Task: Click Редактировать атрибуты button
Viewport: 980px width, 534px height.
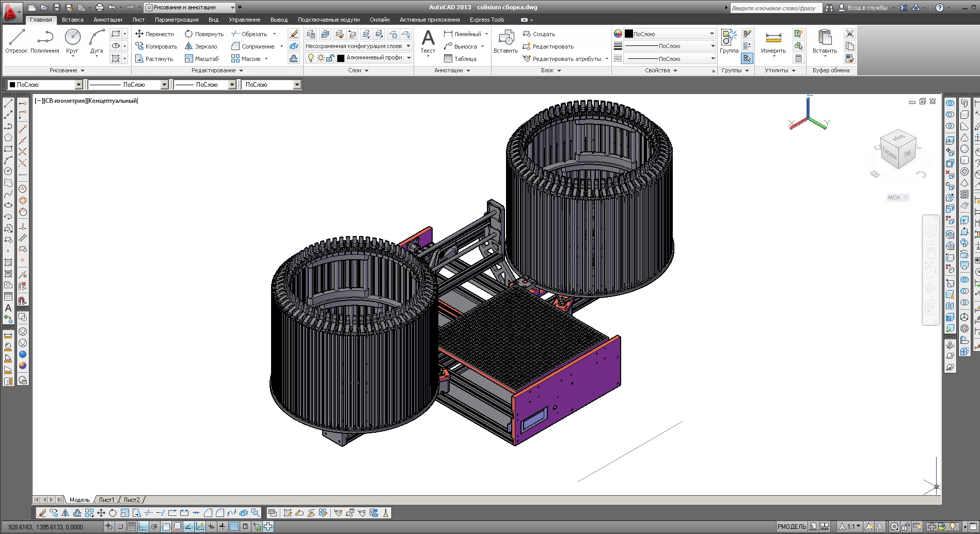Action: click(x=562, y=59)
